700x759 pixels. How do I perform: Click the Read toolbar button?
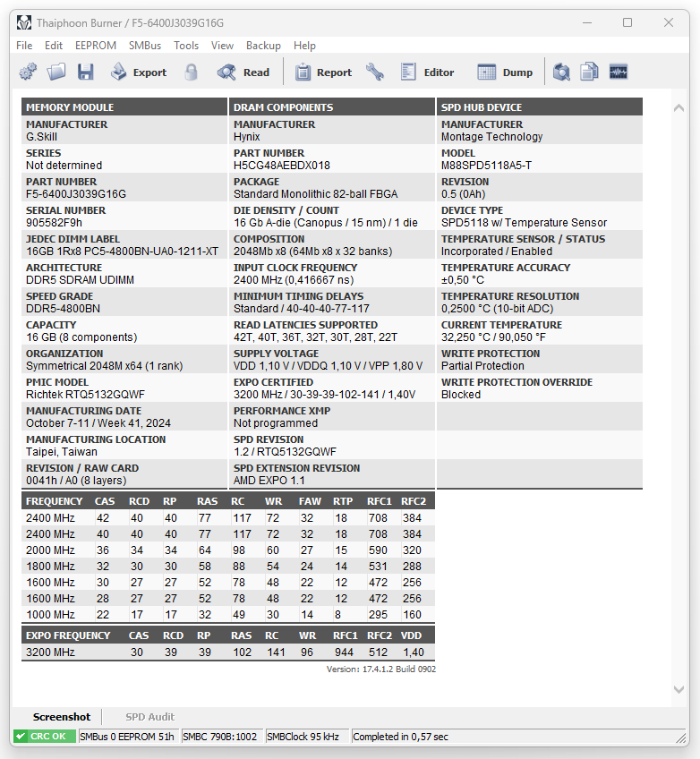pos(243,72)
